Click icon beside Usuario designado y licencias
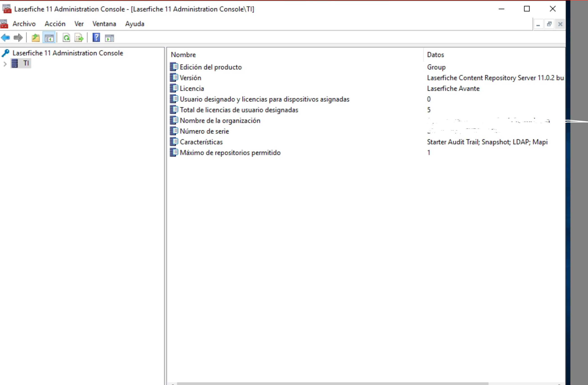 174,99
